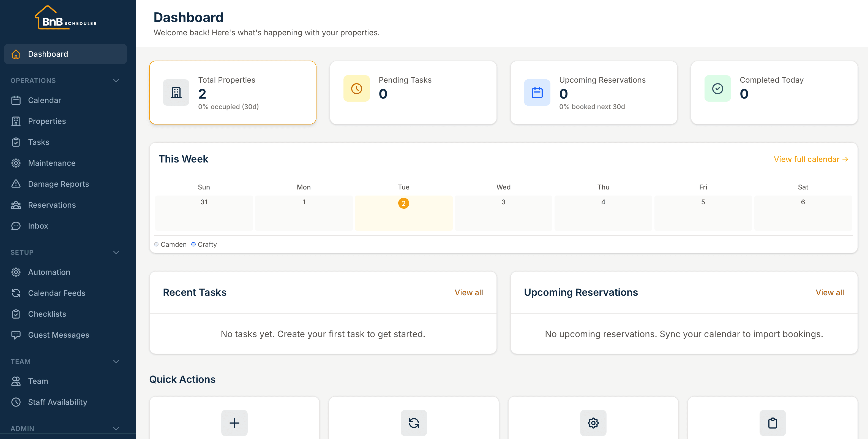Toggle the Camden property legend marker

(x=156, y=245)
